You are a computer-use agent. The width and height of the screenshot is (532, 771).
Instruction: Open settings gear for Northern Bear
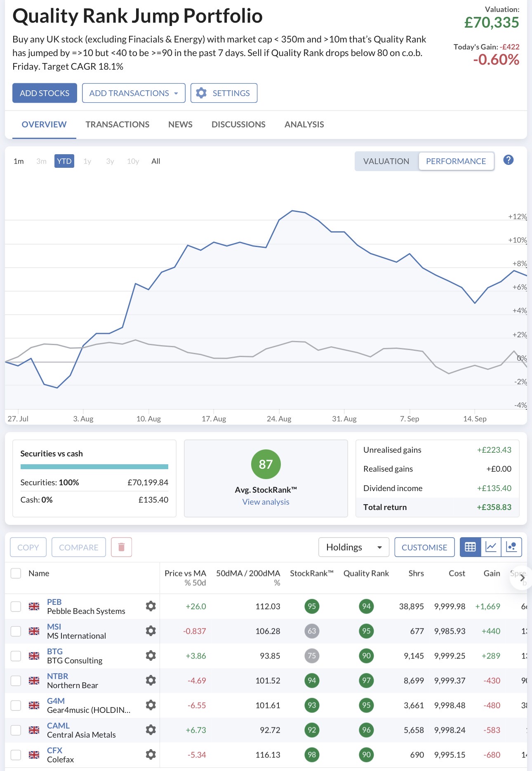point(151,680)
